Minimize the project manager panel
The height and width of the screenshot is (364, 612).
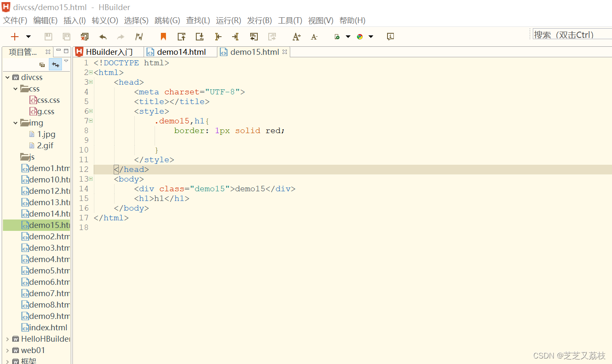coord(59,51)
